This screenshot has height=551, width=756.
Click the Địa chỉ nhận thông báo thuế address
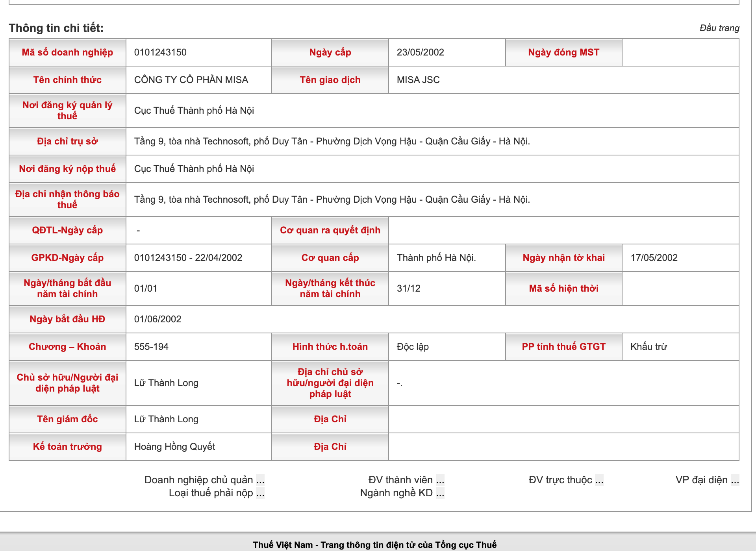tap(332, 200)
